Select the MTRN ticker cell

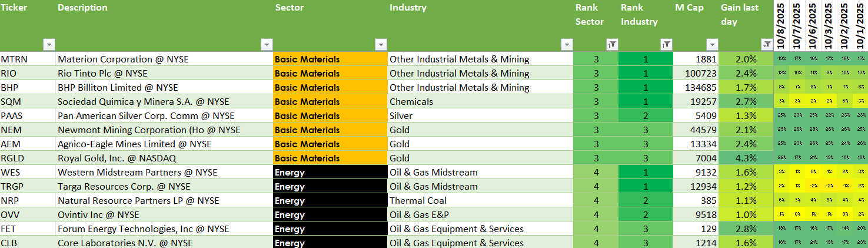[x=28, y=59]
